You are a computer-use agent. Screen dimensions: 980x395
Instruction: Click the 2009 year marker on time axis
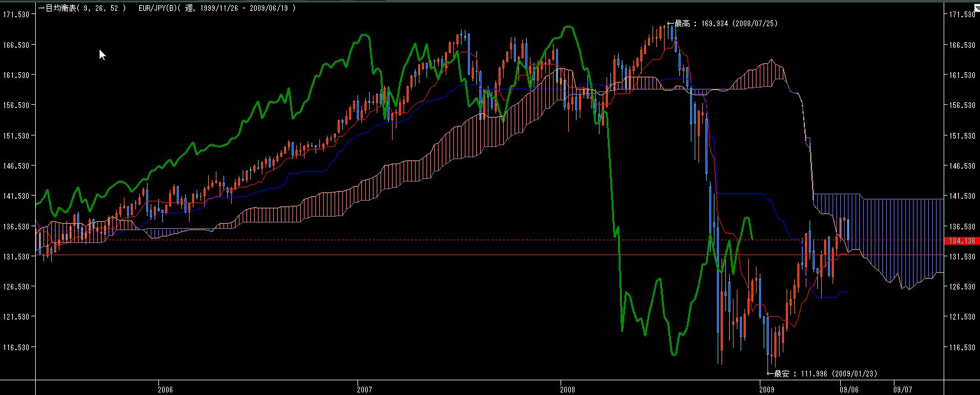pyautogui.click(x=767, y=389)
